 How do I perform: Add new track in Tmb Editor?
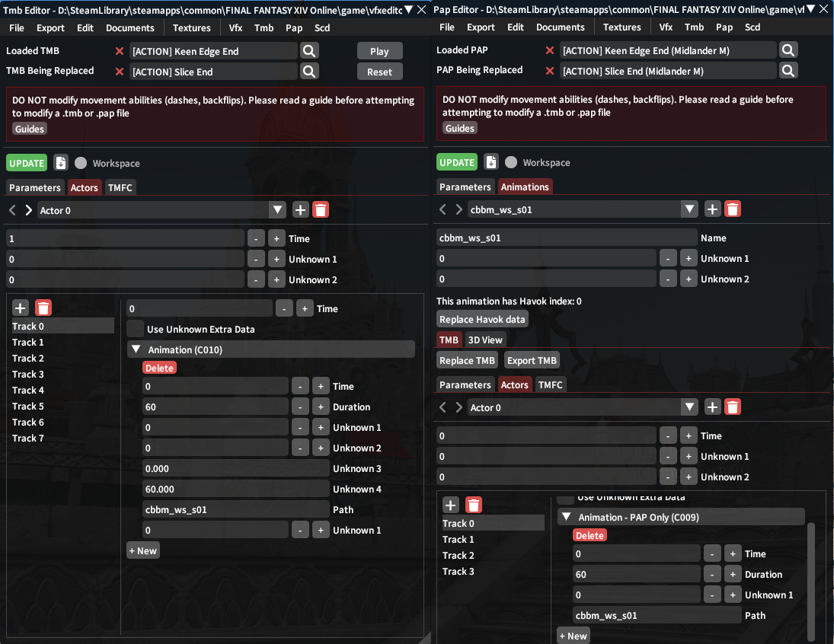(21, 308)
